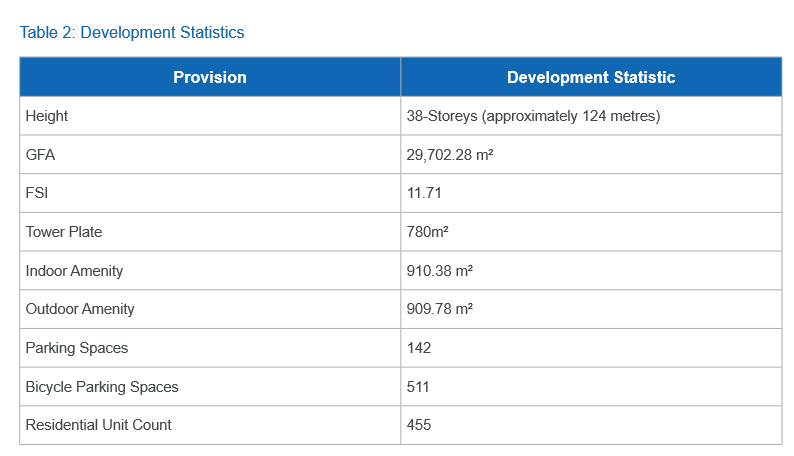Click the 'Residential Unit Count' row label
The height and width of the screenshot is (456, 794).
(99, 425)
